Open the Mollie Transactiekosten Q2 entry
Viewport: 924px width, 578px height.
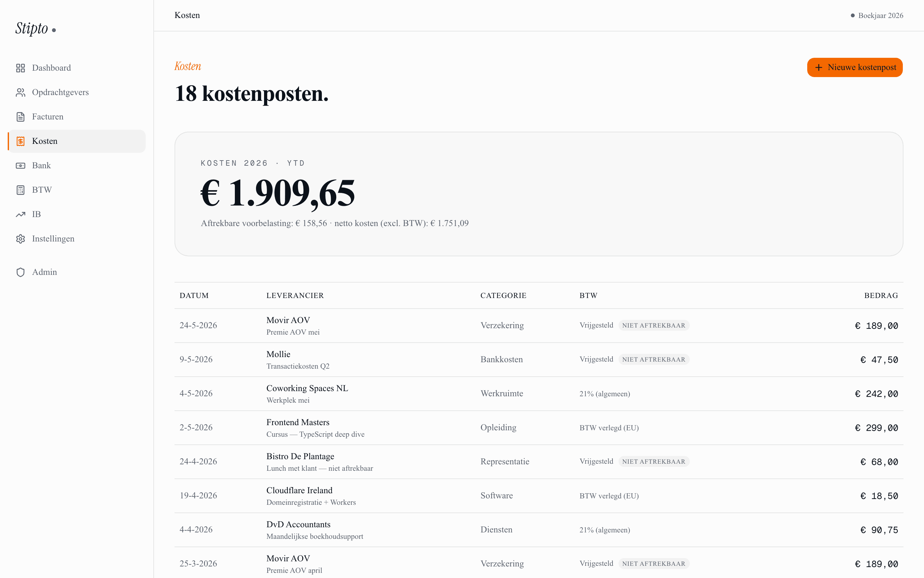point(539,360)
